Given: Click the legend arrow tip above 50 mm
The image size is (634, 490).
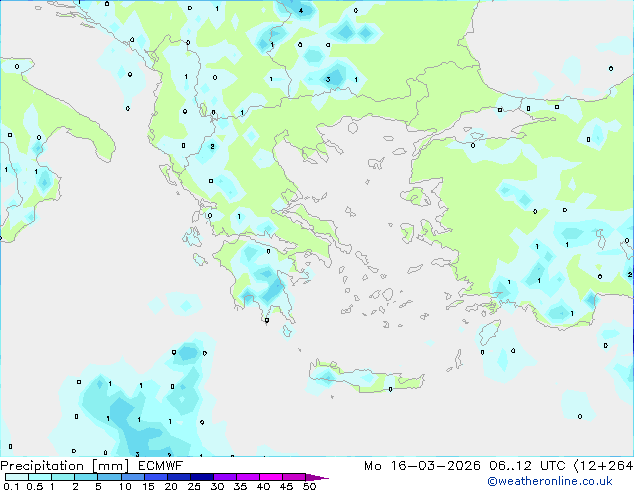Looking at the screenshot, I should pyautogui.click(x=317, y=477).
